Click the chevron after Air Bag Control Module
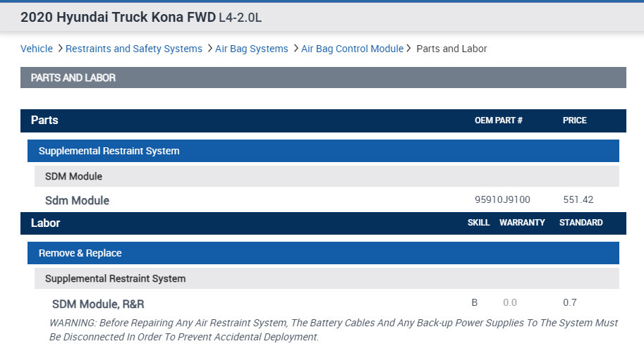Image resolution: width=644 pixels, height=358 pixels. tap(408, 49)
